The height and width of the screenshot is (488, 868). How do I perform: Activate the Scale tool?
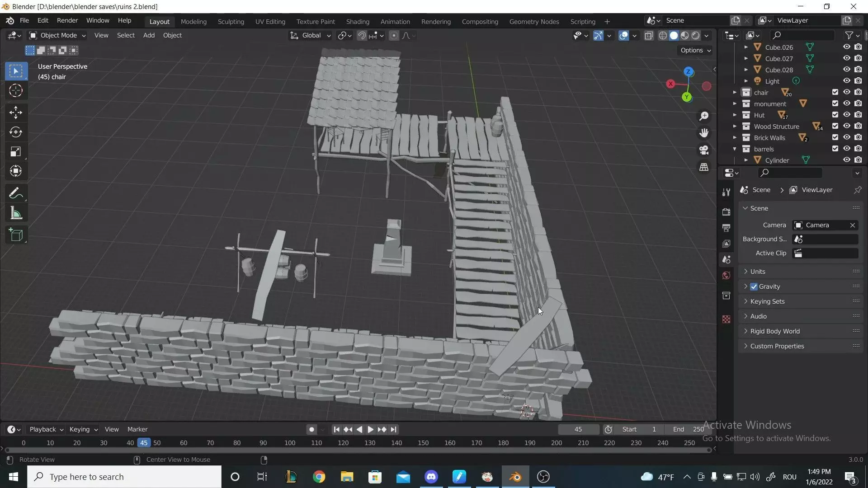(16, 151)
